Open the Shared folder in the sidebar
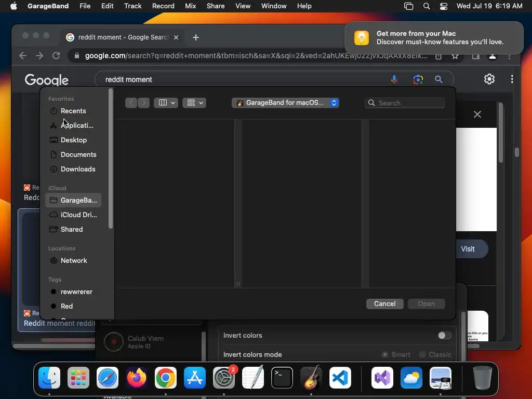Screen dimensions: 532x399 (73, 229)
